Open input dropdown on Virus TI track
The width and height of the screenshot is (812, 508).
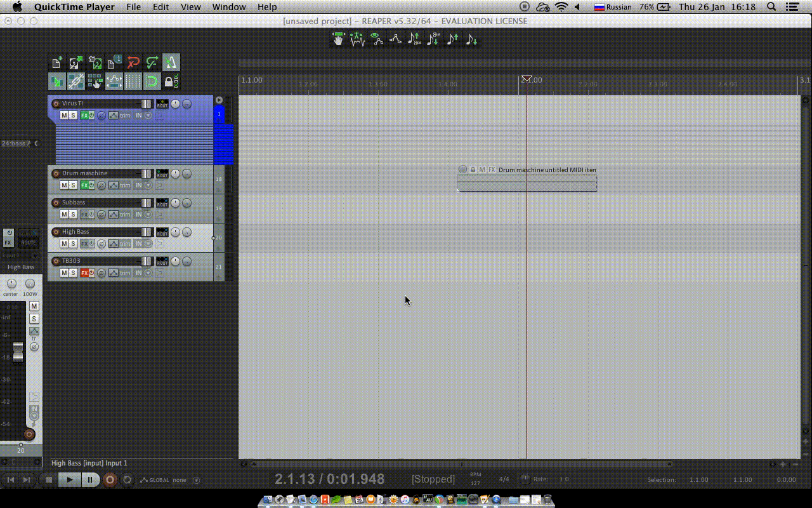(148, 116)
